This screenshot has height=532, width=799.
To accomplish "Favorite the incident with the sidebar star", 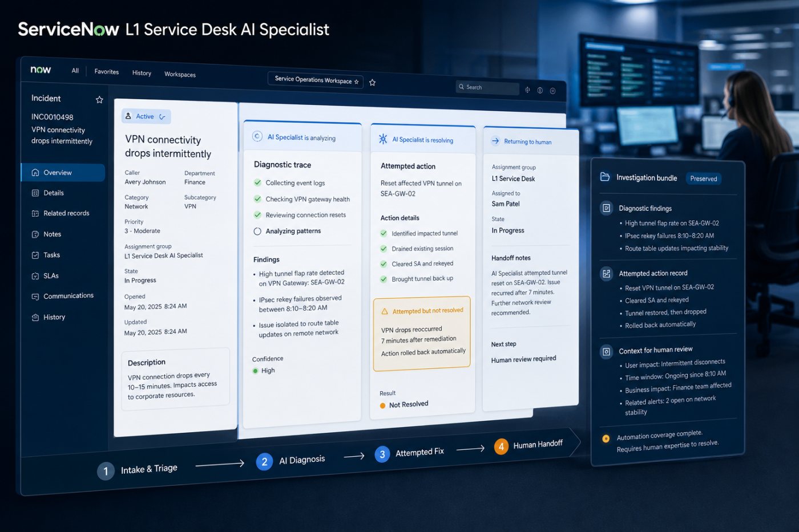I will [99, 100].
